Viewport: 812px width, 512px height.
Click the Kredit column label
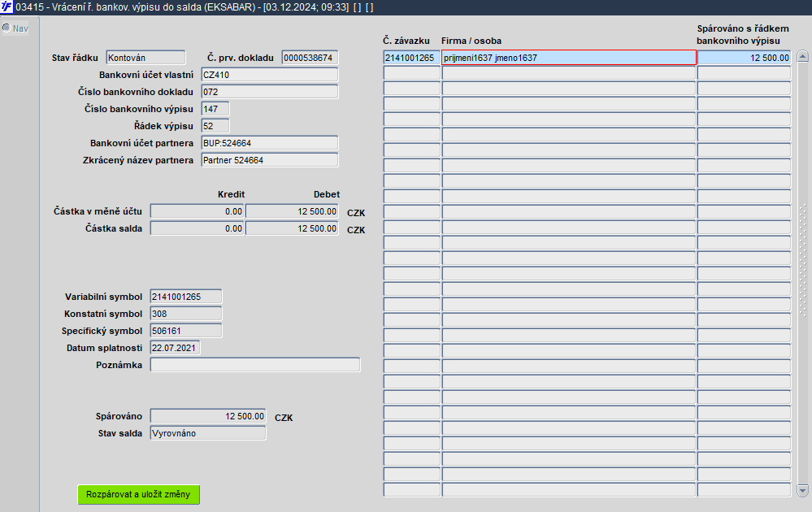(231, 194)
